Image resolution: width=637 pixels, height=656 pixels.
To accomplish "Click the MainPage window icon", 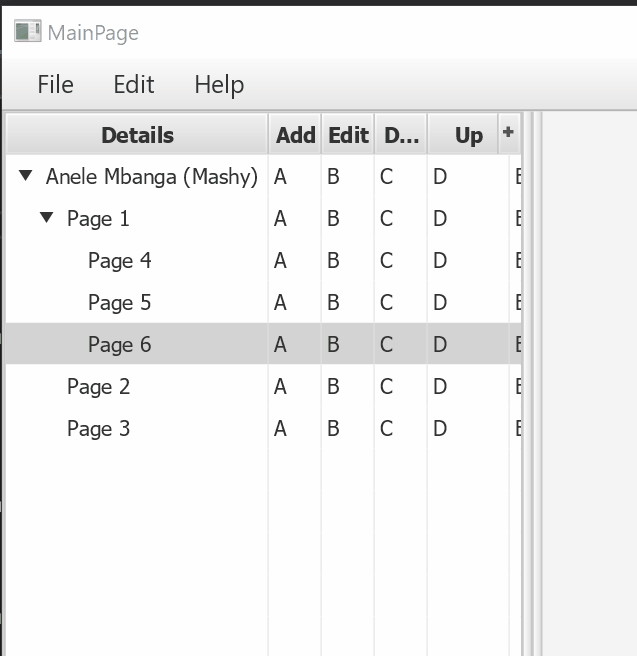I will [27, 32].
